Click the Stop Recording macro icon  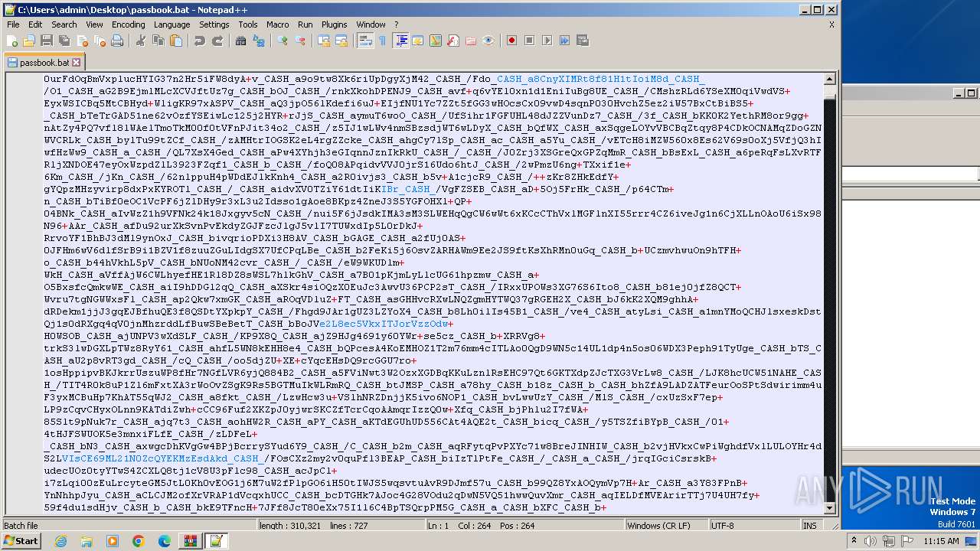click(530, 41)
